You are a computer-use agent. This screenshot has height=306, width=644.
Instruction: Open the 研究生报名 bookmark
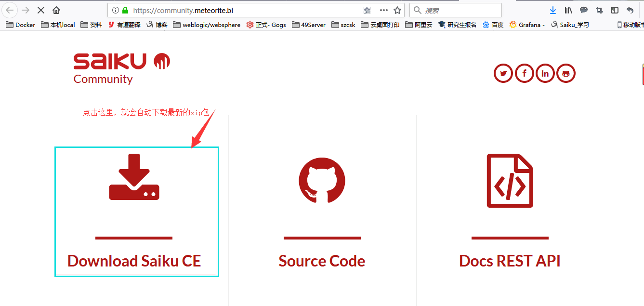(x=457, y=25)
